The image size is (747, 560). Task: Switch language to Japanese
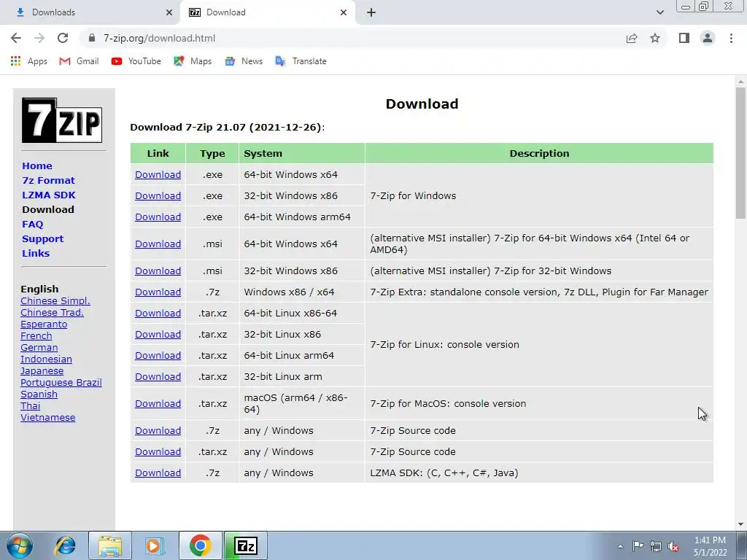42,371
